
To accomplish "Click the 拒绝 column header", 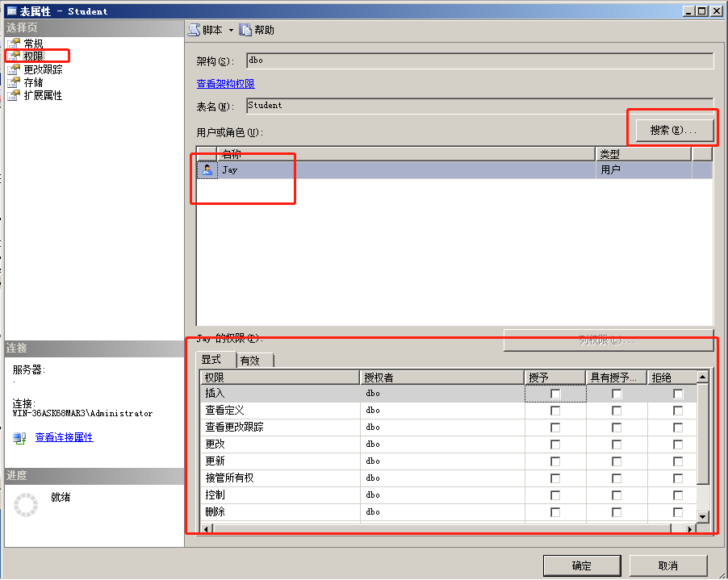I will 672,378.
